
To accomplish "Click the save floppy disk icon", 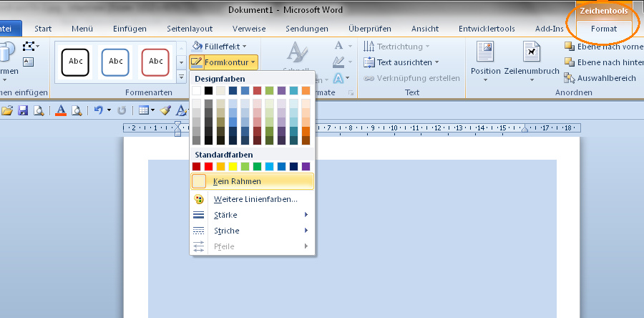I will tap(22, 110).
